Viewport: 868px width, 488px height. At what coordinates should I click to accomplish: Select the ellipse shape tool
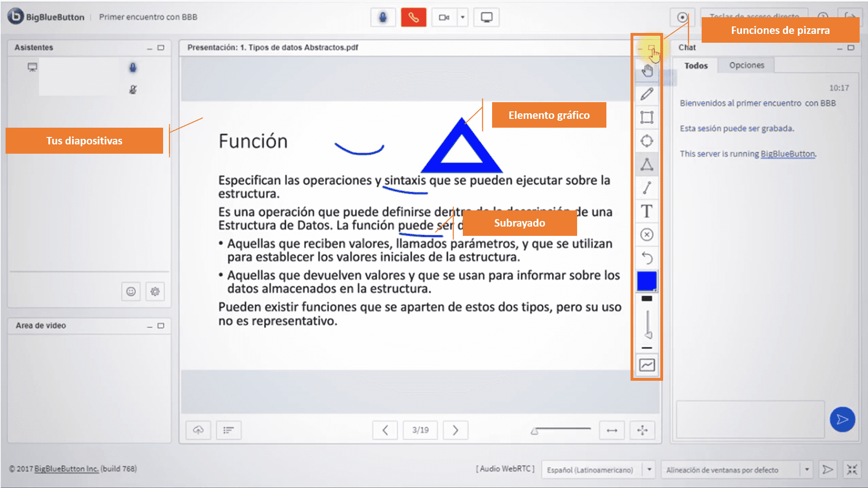pos(647,141)
